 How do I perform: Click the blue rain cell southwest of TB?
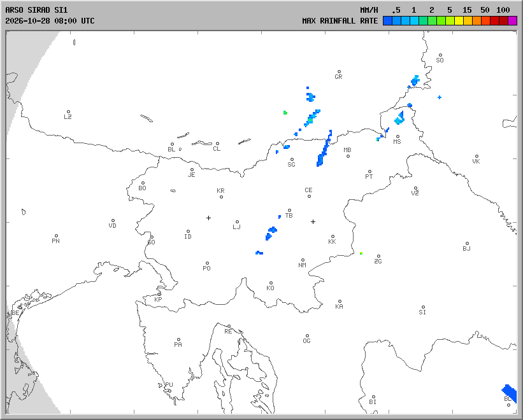coord(271,233)
